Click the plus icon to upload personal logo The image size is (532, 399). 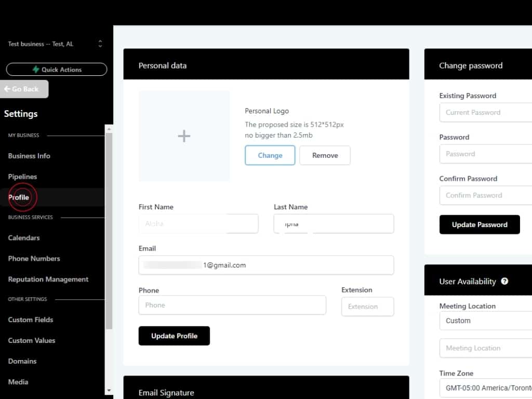tap(184, 136)
